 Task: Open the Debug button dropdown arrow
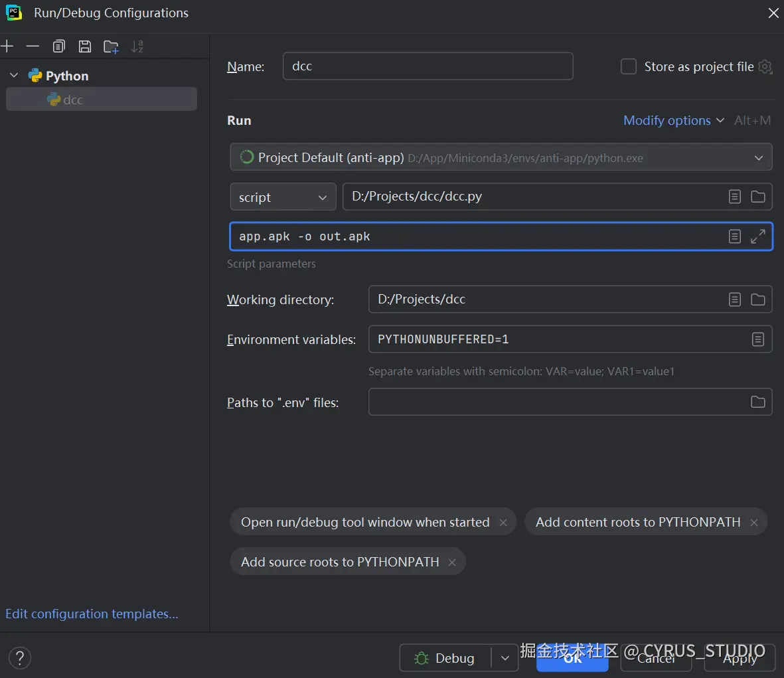tap(505, 658)
